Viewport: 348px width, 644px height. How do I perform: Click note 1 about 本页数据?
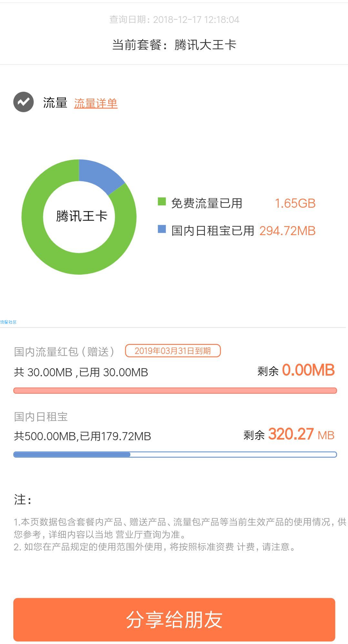(180, 528)
